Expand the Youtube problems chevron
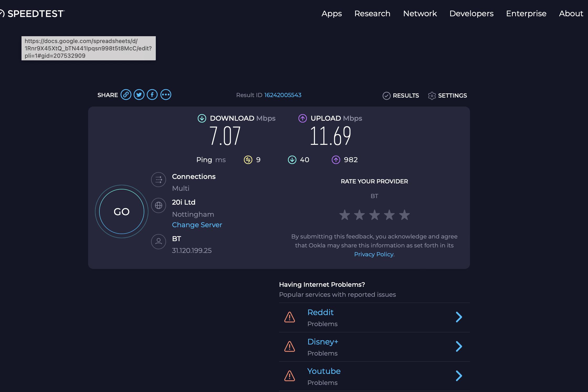 (x=459, y=376)
